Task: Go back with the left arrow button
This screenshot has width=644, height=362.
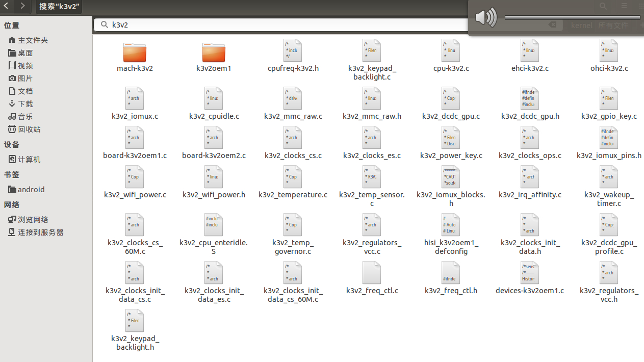Action: (6, 7)
